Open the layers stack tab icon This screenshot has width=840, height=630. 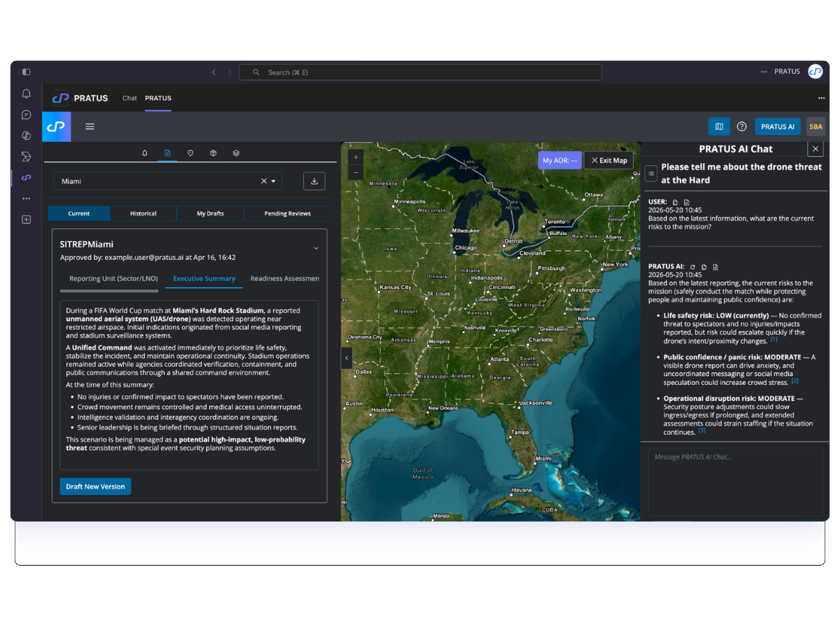point(236,153)
